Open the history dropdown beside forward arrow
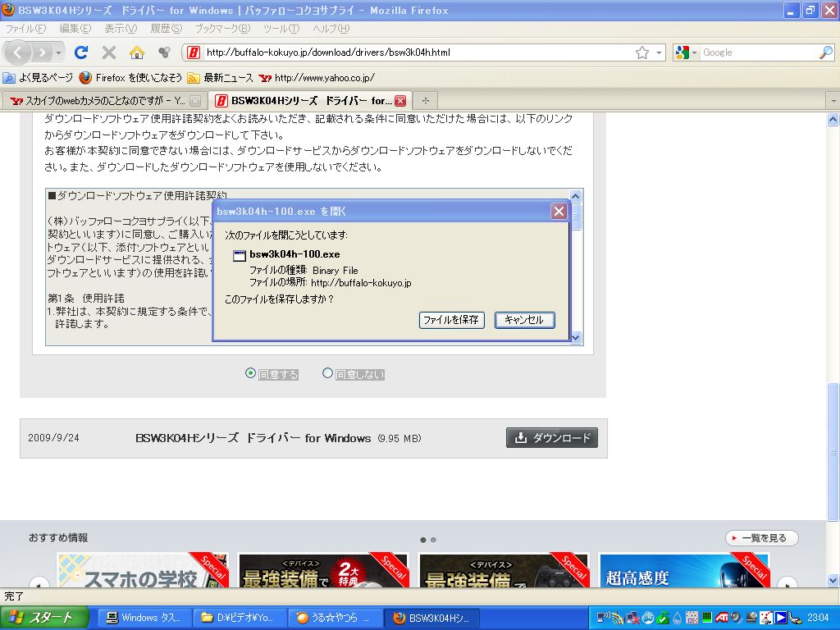This screenshot has height=630, width=840. [x=59, y=52]
